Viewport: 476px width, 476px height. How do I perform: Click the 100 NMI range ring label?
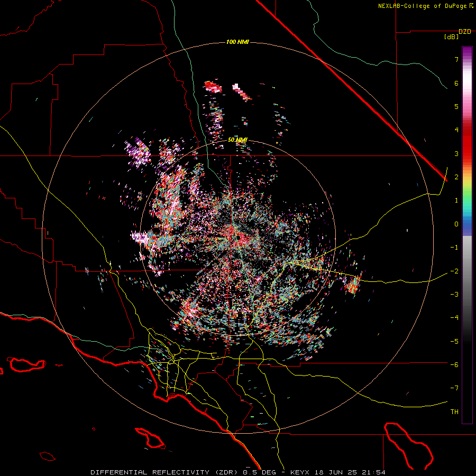point(237,42)
